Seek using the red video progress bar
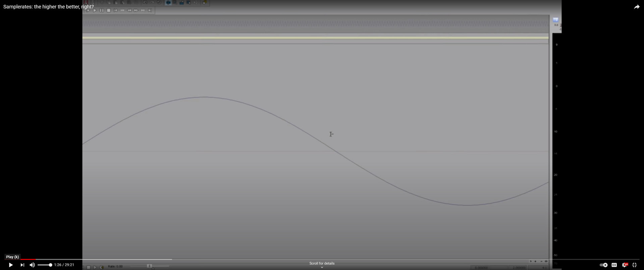 [x=322, y=259]
